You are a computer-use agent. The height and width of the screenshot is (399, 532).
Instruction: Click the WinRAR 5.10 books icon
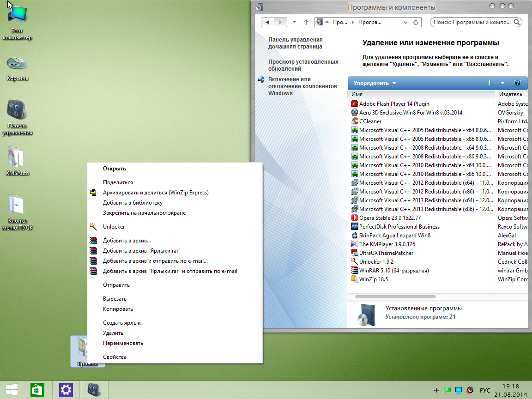(x=354, y=271)
